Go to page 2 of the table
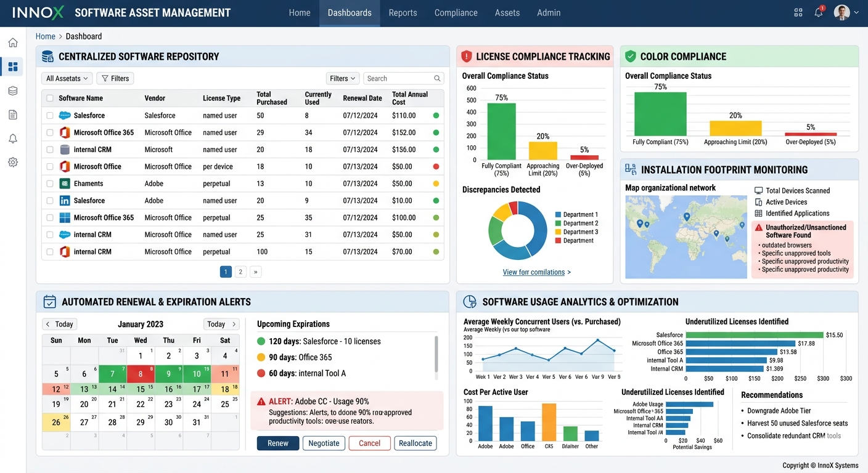The width and height of the screenshot is (868, 473). coord(240,272)
